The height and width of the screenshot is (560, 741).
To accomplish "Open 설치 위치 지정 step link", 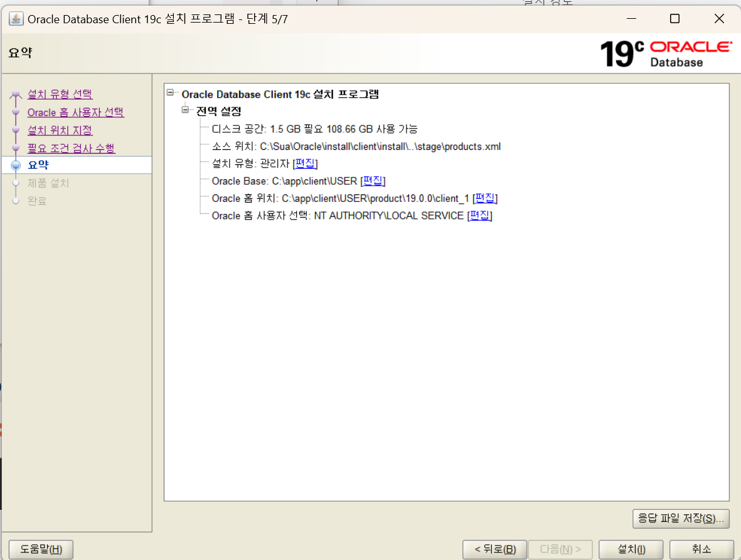I will coord(60,130).
